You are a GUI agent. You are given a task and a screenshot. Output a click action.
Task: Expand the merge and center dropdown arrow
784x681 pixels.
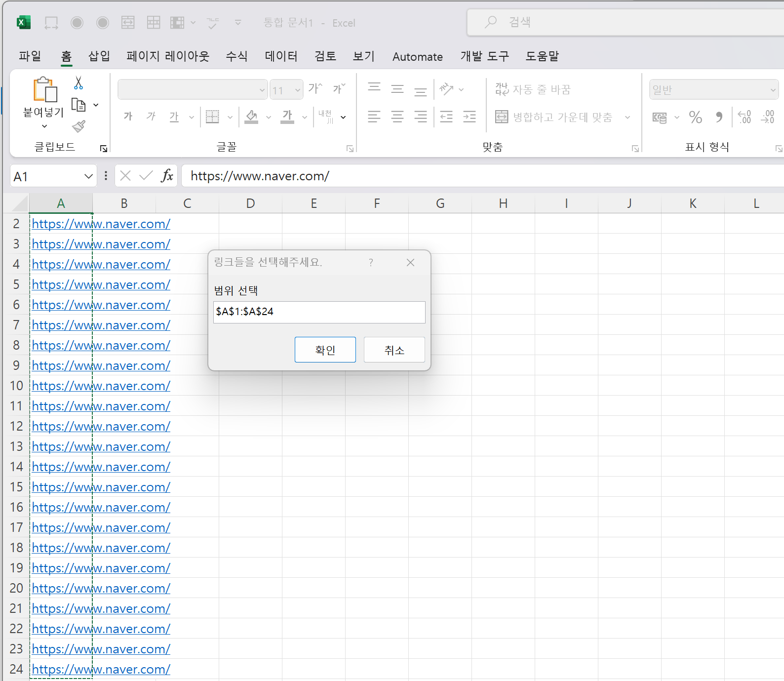point(627,118)
